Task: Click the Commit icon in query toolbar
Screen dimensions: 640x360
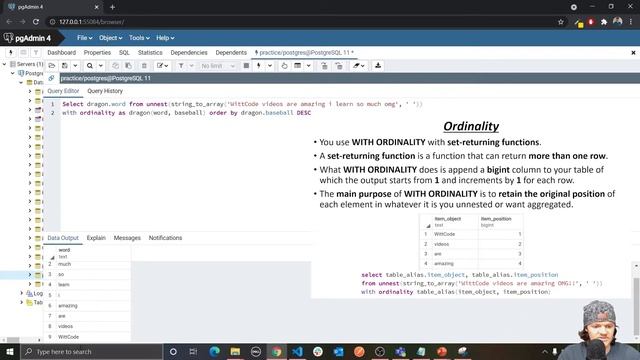Action: [324, 66]
